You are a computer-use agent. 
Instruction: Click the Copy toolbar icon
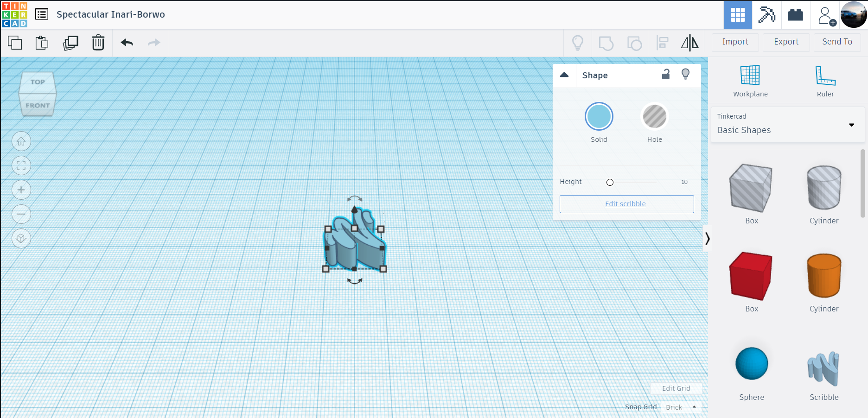point(15,43)
